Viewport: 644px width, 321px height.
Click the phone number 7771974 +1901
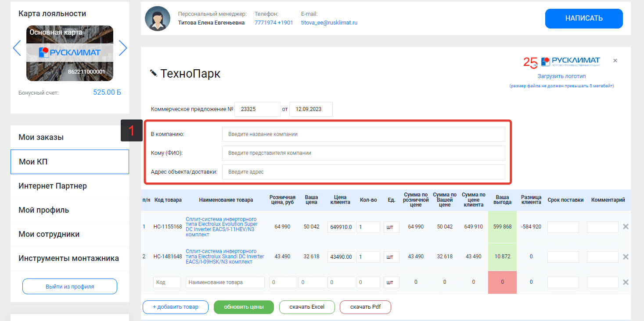(x=273, y=23)
